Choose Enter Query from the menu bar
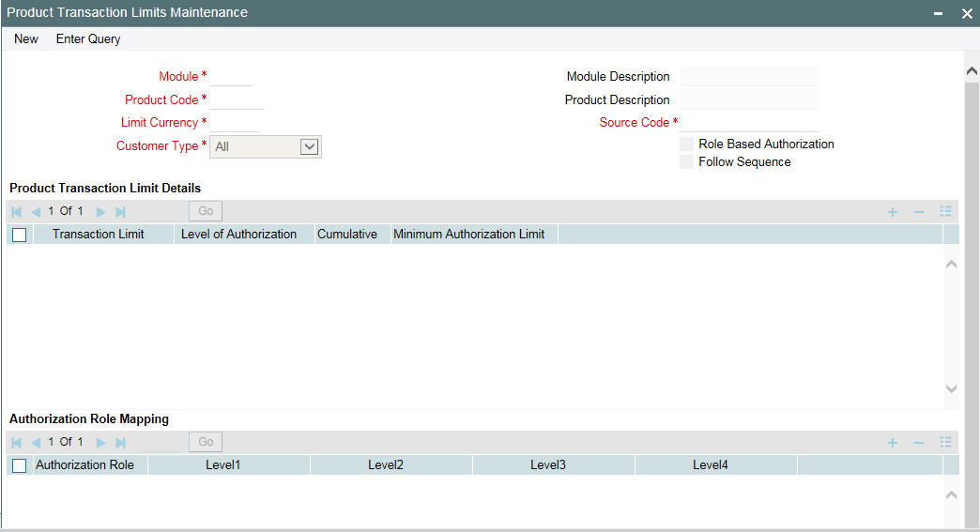Image resolution: width=980 pixels, height=532 pixels. (x=88, y=38)
